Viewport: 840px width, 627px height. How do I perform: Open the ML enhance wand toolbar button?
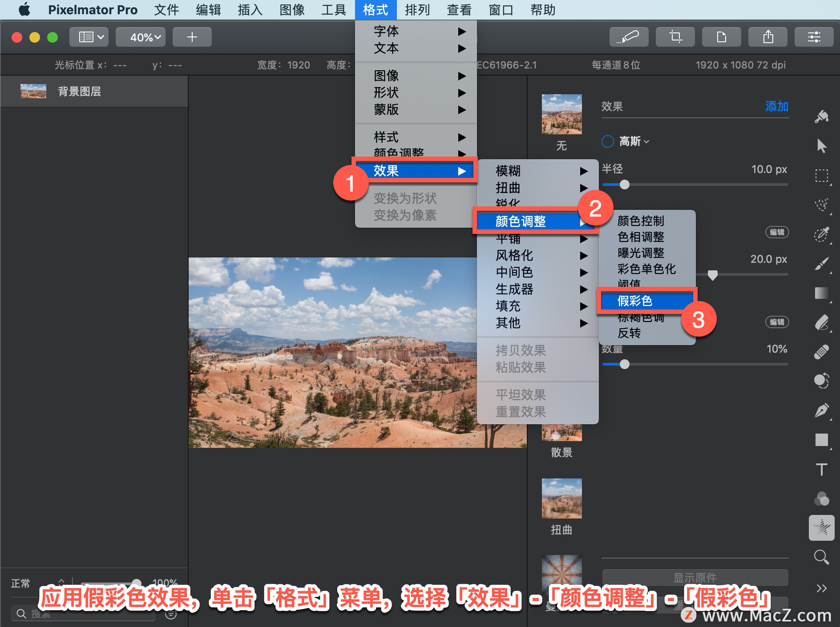pyautogui.click(x=629, y=37)
